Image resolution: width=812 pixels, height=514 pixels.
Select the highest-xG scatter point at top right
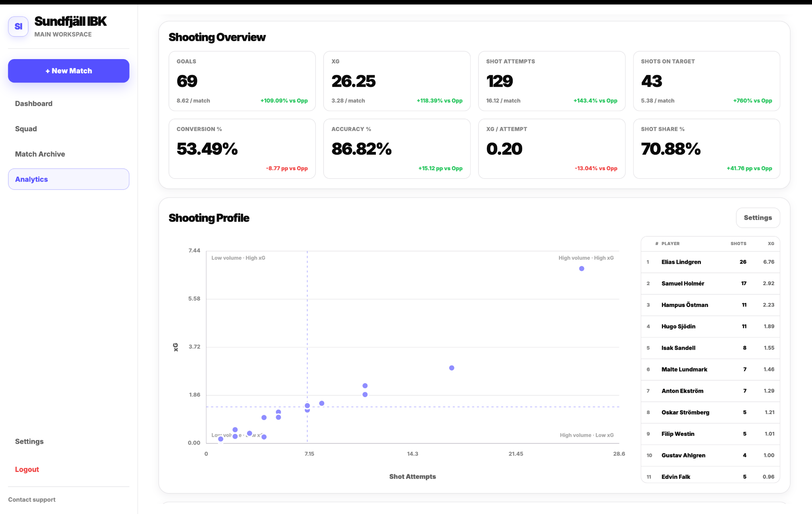[582, 269]
